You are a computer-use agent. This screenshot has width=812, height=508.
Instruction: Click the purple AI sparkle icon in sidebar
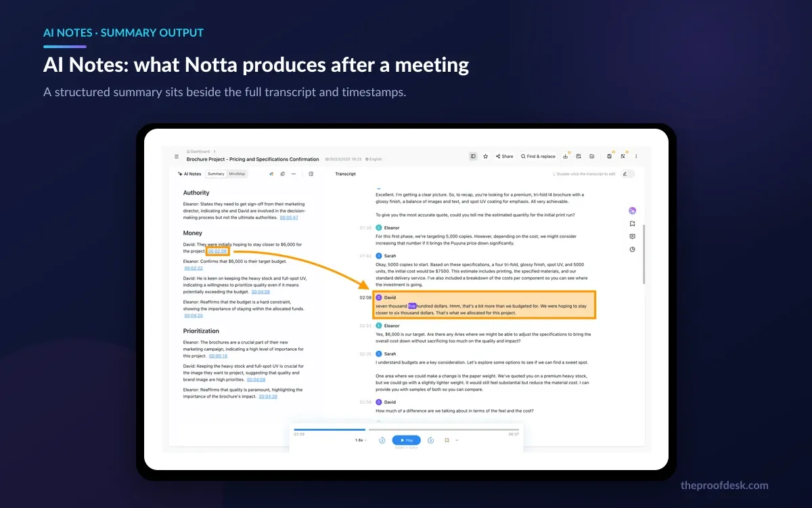632,211
